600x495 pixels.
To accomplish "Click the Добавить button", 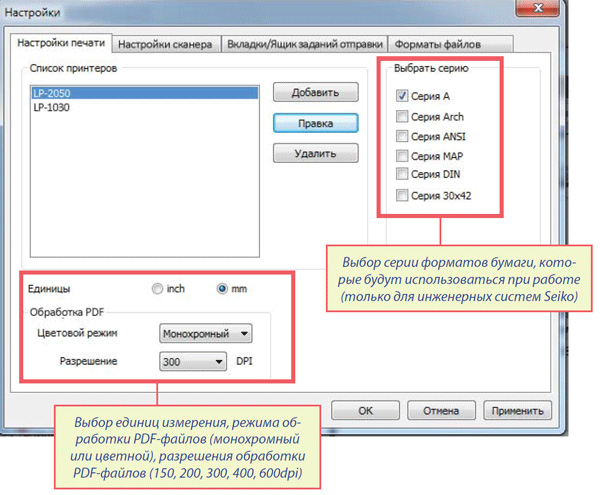I will pos(316,93).
